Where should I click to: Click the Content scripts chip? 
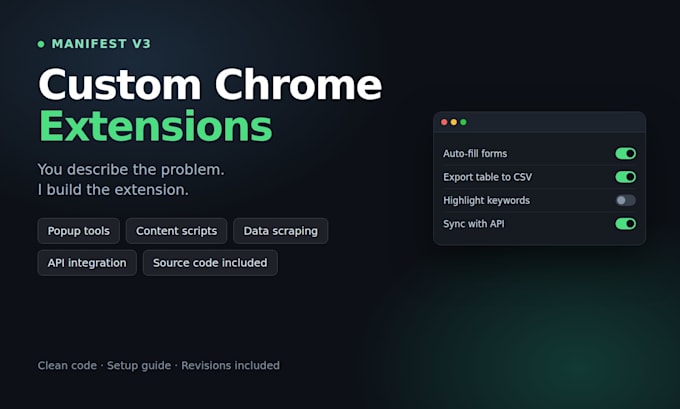coord(177,231)
